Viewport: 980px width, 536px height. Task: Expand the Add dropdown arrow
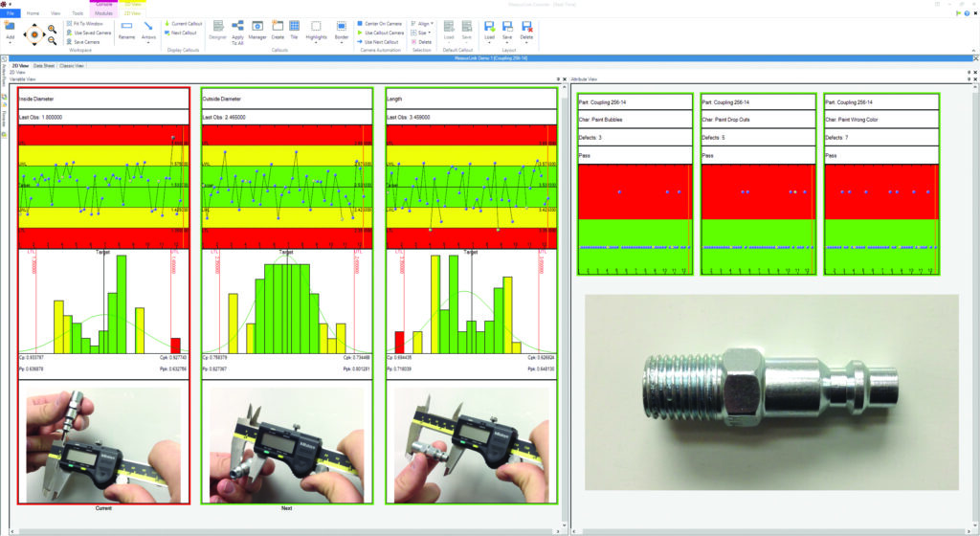click(x=10, y=43)
